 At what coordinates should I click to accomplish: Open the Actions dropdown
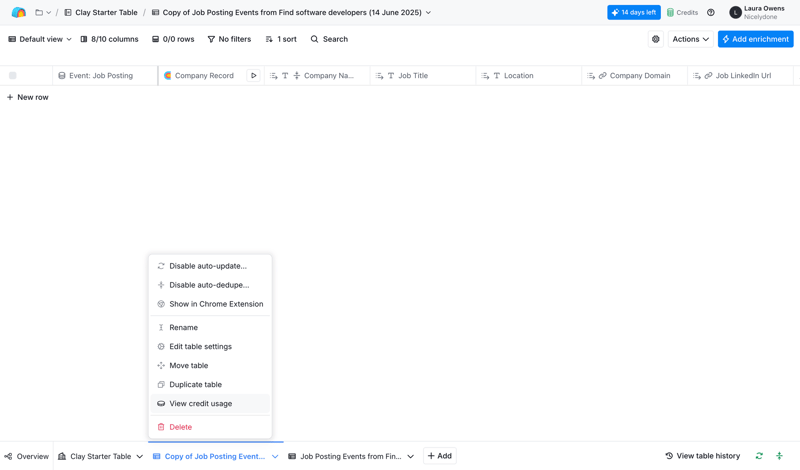click(x=690, y=39)
